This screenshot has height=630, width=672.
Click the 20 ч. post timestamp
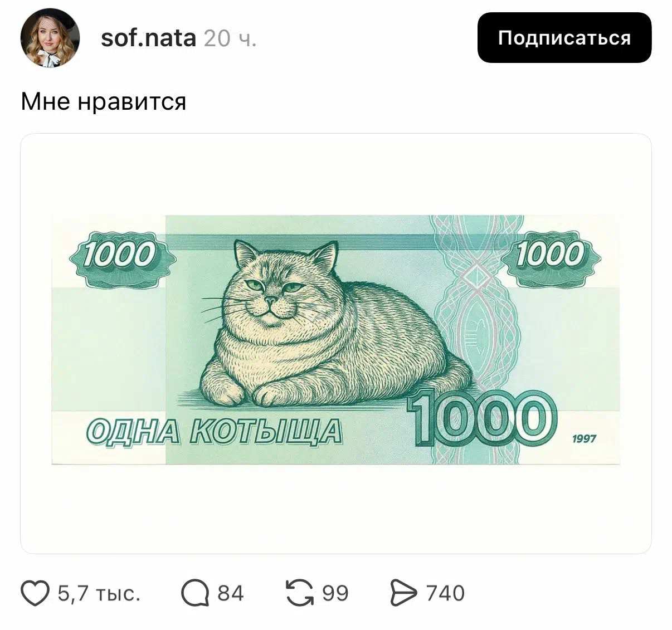coord(231,38)
